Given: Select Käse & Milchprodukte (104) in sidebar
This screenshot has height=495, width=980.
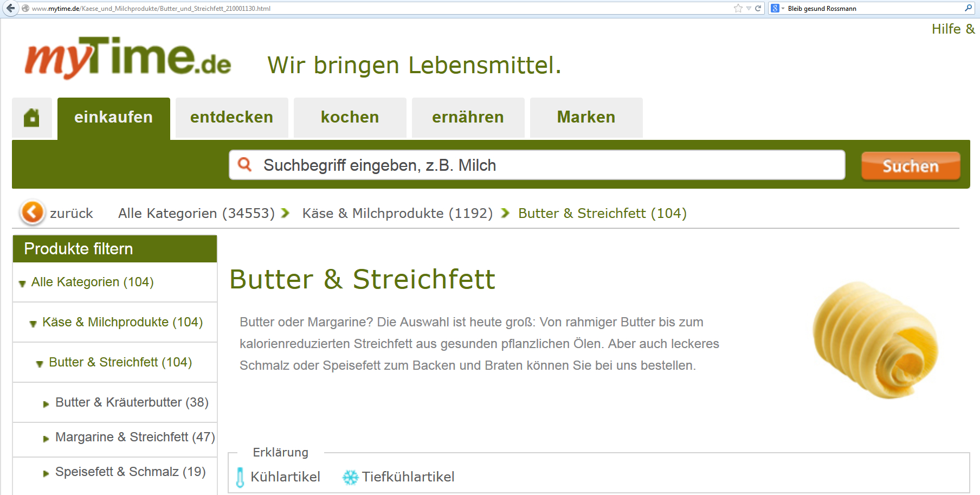Looking at the screenshot, I should (x=122, y=322).
